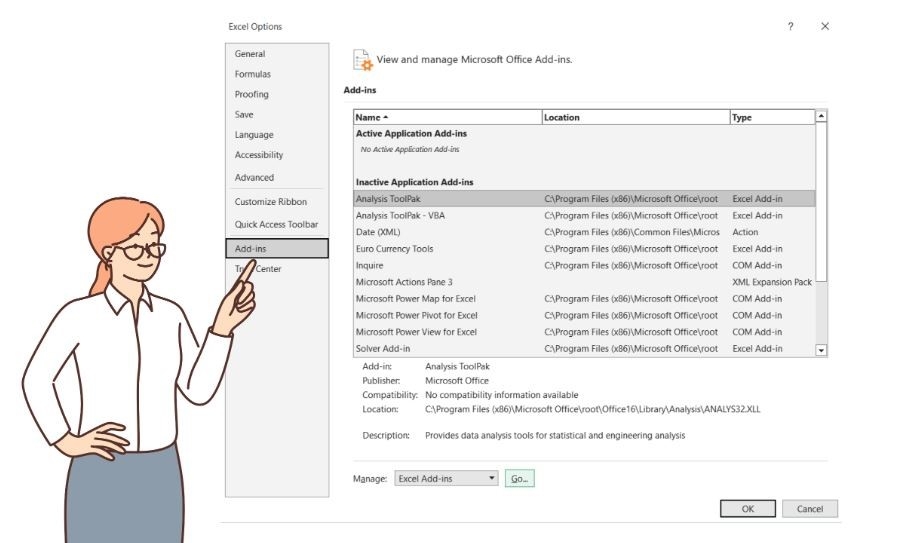Click the list scroll up arrow
Screen dimensions: 900x543
tap(821, 116)
